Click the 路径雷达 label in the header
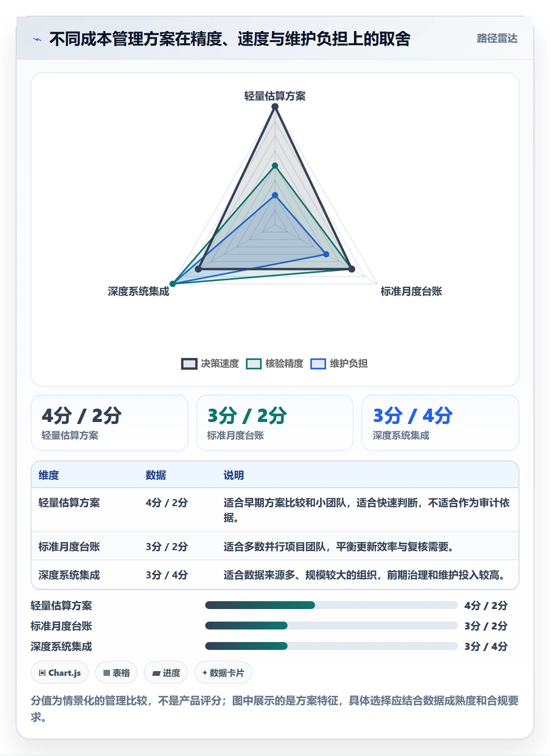The width and height of the screenshot is (550, 756). [x=497, y=39]
